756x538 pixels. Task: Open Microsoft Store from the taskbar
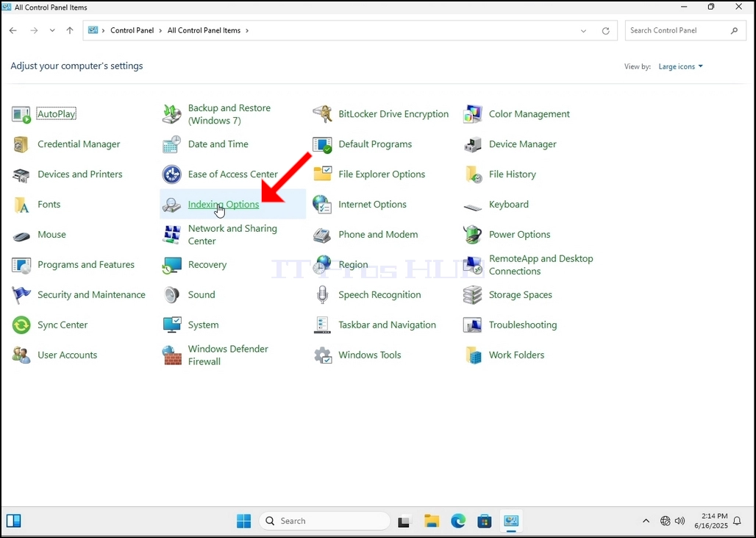[484, 521]
